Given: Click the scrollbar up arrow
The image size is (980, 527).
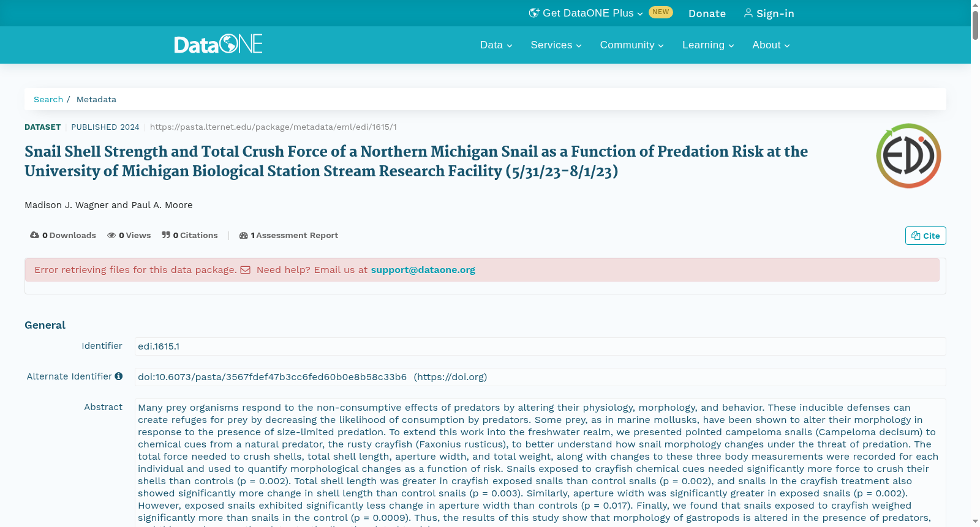Looking at the screenshot, I should [975, 4].
